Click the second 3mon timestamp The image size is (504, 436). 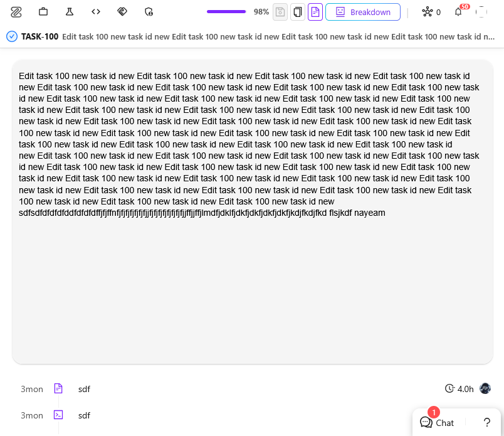tap(32, 415)
